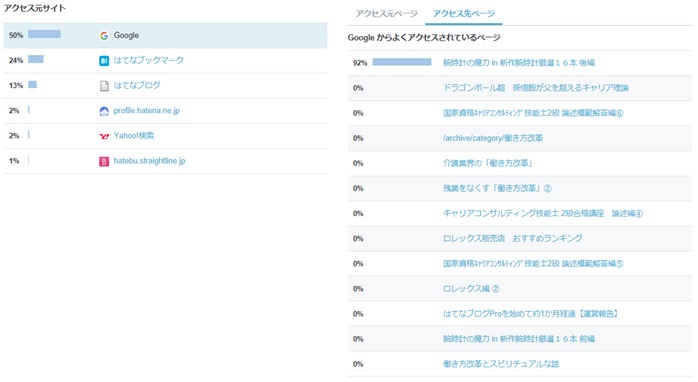The image size is (698, 382).
Task: Open 働き方改革とスピリチュアルな話 link
Action: [501, 364]
